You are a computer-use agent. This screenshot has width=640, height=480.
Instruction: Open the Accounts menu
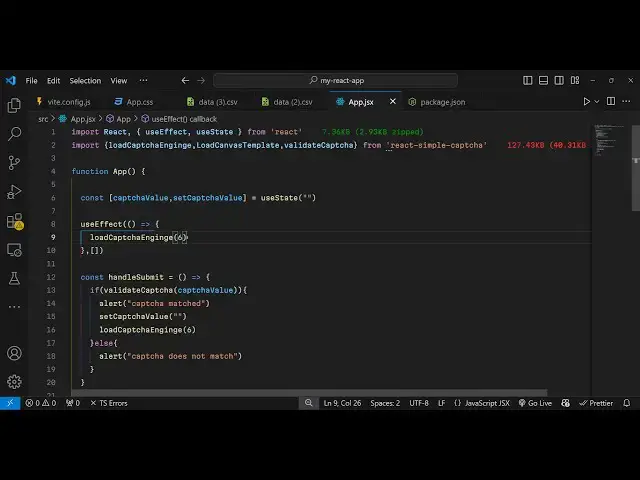click(x=14, y=353)
